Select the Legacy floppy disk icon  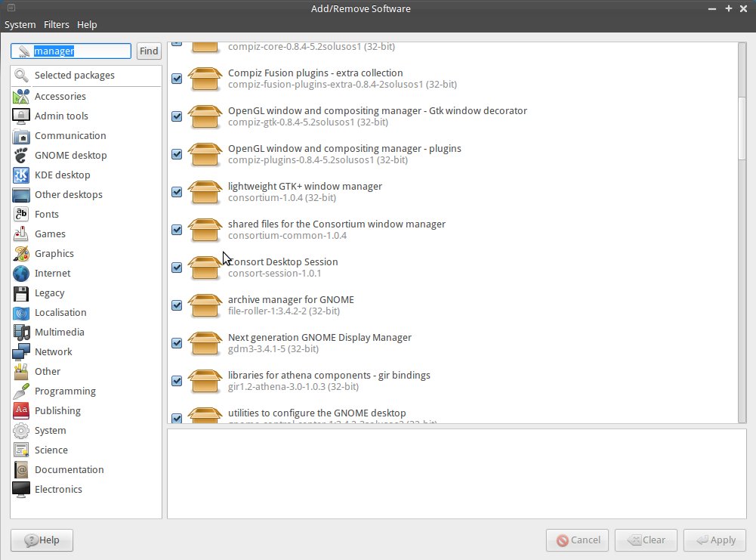click(x=21, y=293)
